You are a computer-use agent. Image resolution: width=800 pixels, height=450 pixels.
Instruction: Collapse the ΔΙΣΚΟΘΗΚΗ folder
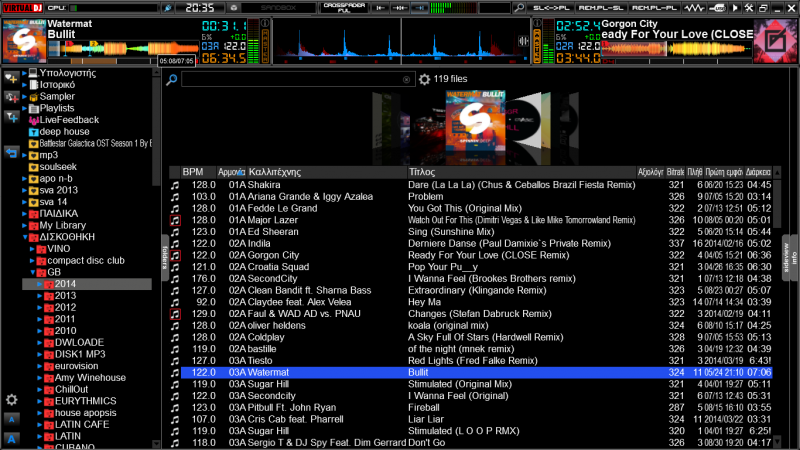[x=24, y=238]
